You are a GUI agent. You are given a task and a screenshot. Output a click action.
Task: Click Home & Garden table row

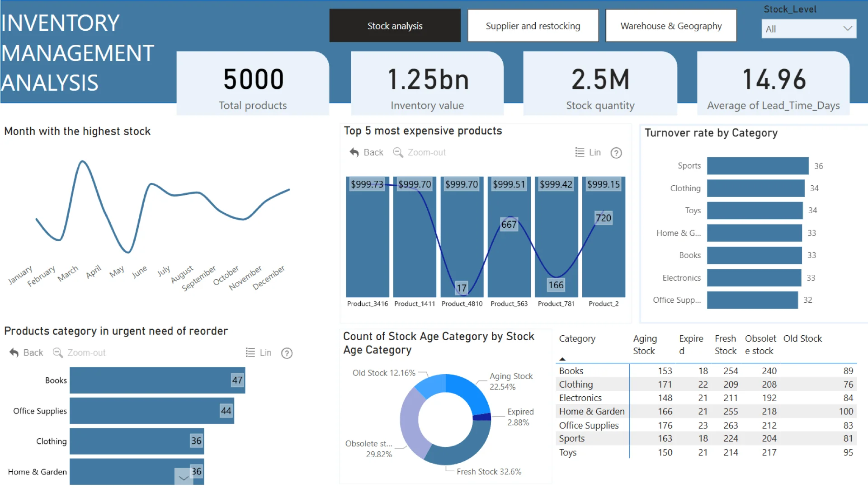click(591, 412)
